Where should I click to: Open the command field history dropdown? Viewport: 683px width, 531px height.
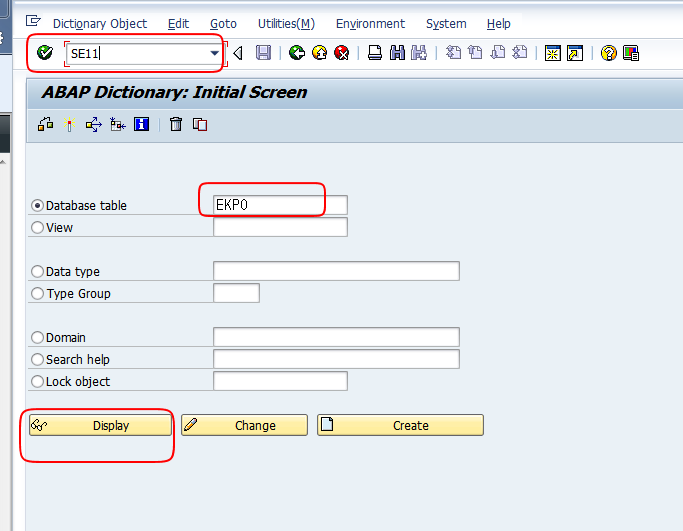tap(214, 53)
